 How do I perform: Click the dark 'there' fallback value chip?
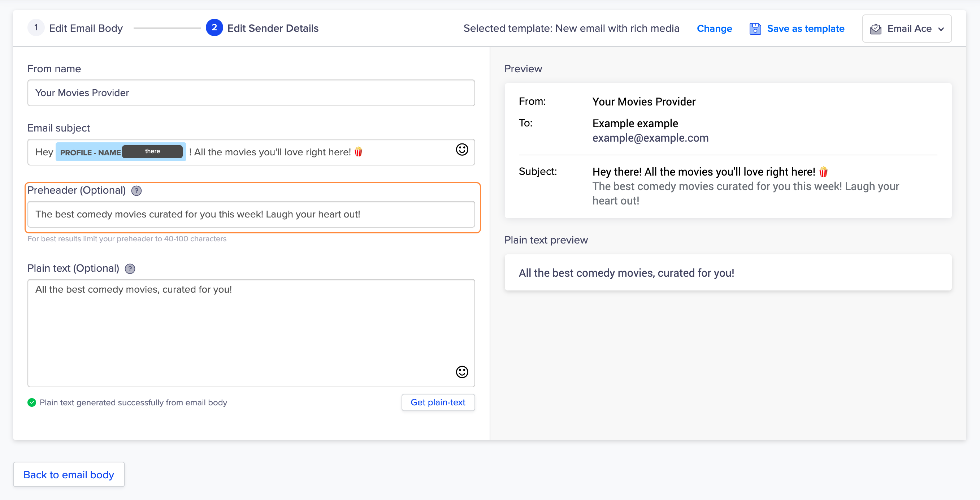[152, 151]
